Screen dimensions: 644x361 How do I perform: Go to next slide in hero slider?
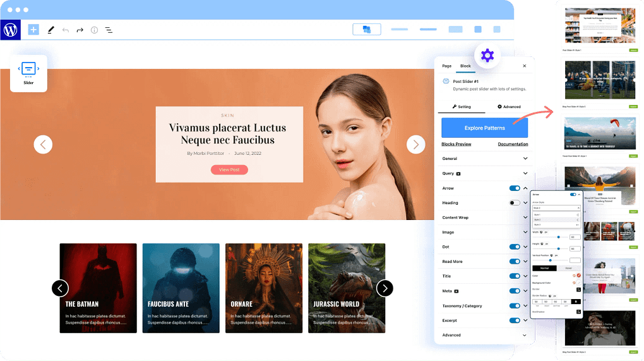pyautogui.click(x=415, y=144)
